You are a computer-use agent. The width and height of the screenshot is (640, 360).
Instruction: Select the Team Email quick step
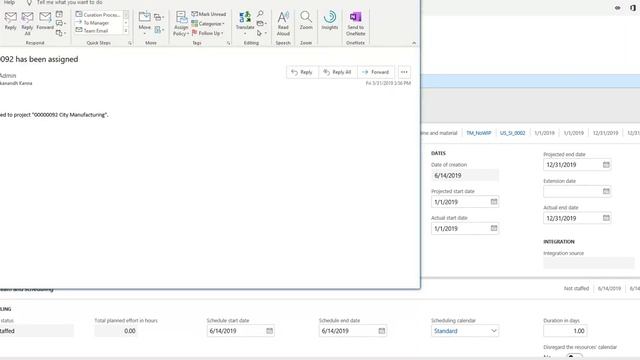click(92, 31)
